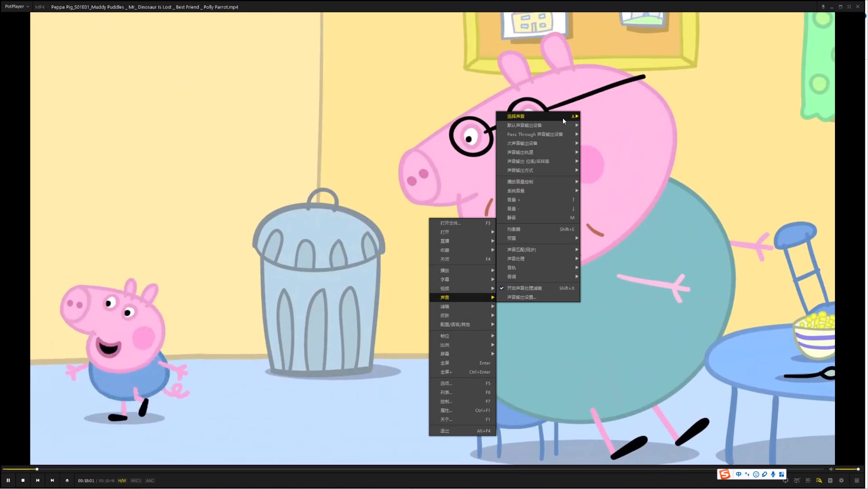Open 均衡器 equalizer entry
The image size is (868, 489).
538,230
